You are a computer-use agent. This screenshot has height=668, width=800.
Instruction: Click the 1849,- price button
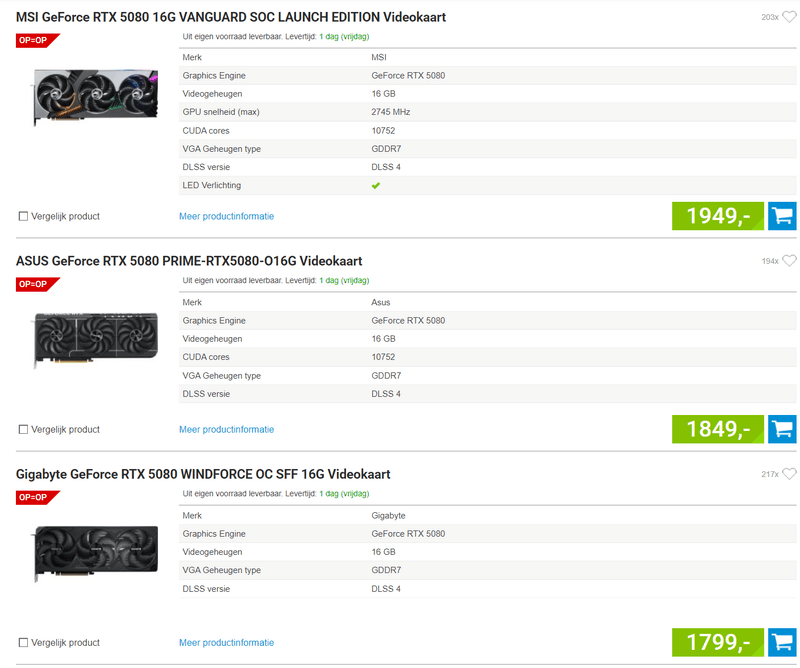(x=718, y=429)
